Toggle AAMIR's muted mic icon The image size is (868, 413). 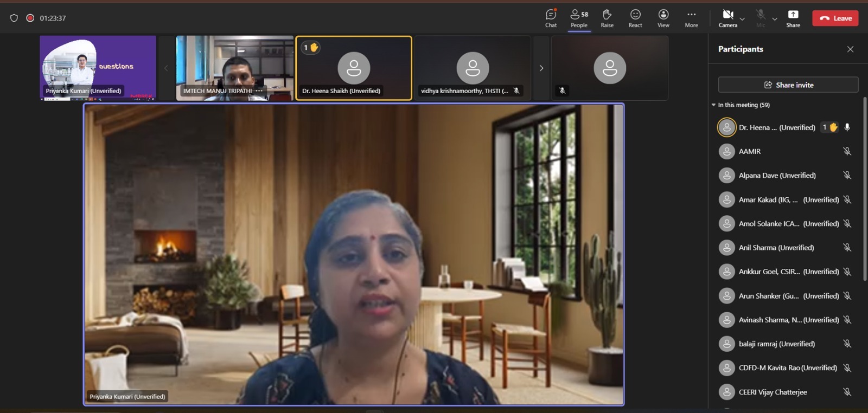pos(847,151)
